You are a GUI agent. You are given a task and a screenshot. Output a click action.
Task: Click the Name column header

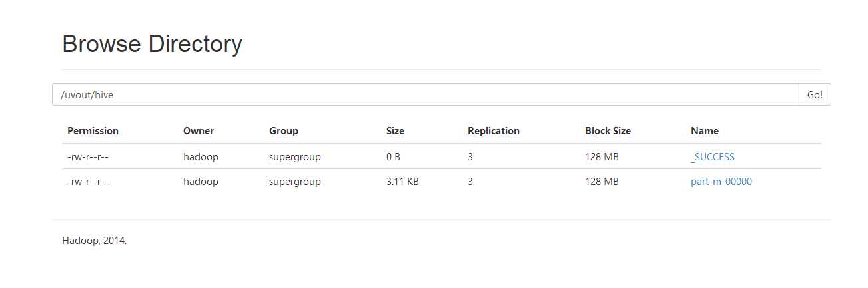pos(705,131)
